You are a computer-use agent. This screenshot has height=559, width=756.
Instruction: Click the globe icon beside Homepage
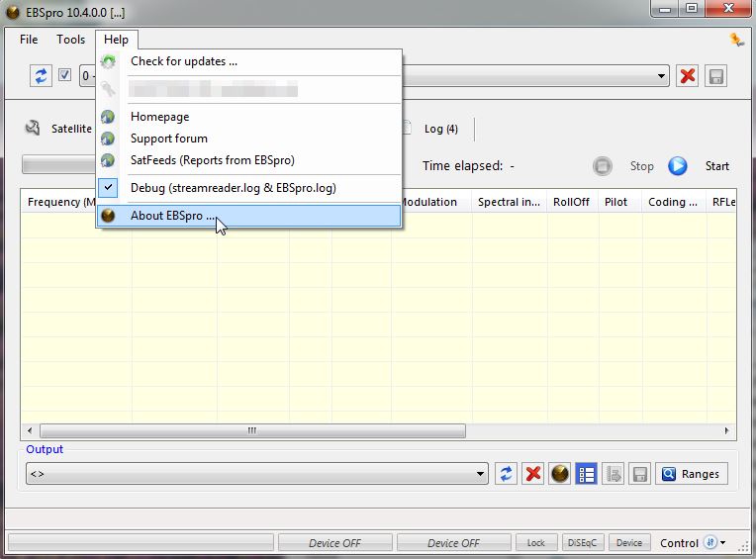point(108,117)
